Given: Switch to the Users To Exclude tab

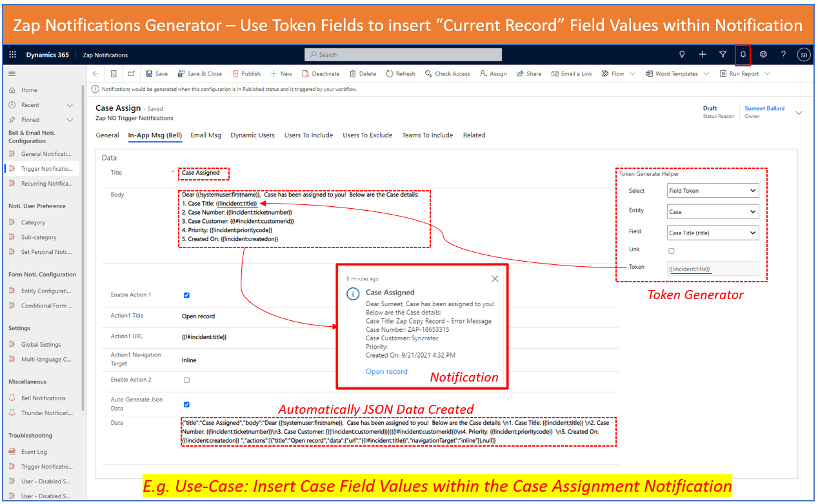Looking at the screenshot, I should [x=368, y=135].
